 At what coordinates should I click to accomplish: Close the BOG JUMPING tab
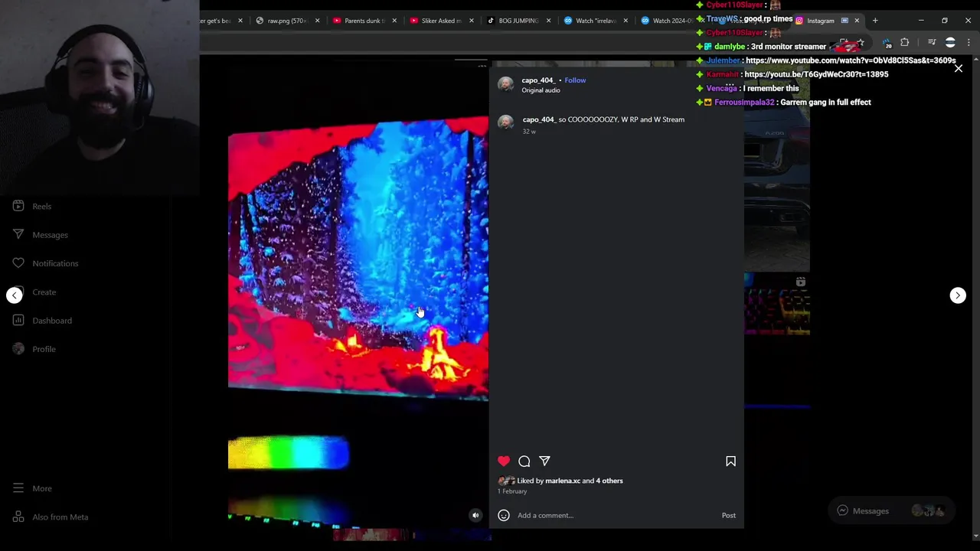(548, 21)
